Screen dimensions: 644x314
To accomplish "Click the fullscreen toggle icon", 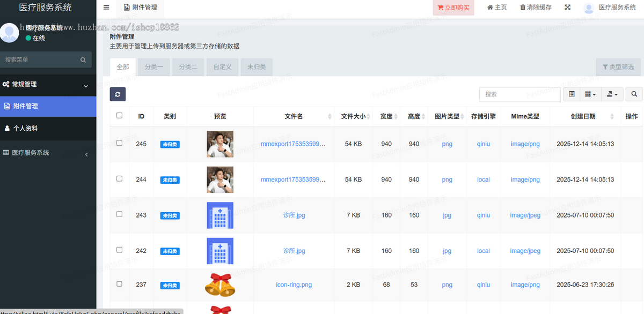I will tap(568, 8).
